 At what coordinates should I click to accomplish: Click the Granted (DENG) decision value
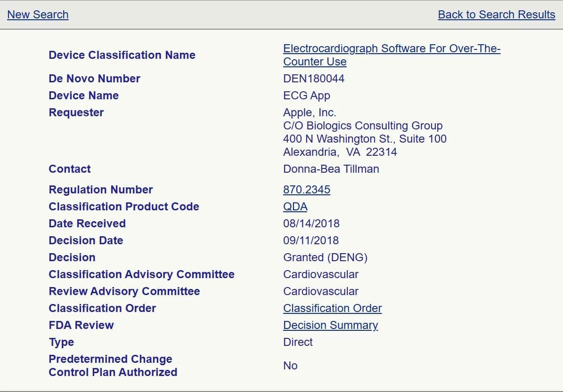tap(325, 257)
